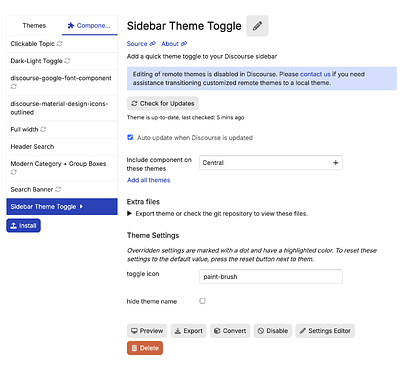The height and width of the screenshot is (375, 402).
Task: Click the arrow icon on Sidebar Theme Toggle row
Action: 81,207
